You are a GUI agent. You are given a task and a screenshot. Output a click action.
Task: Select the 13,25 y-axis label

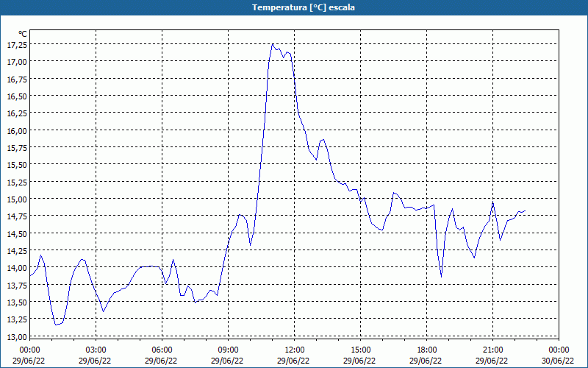coord(17,319)
